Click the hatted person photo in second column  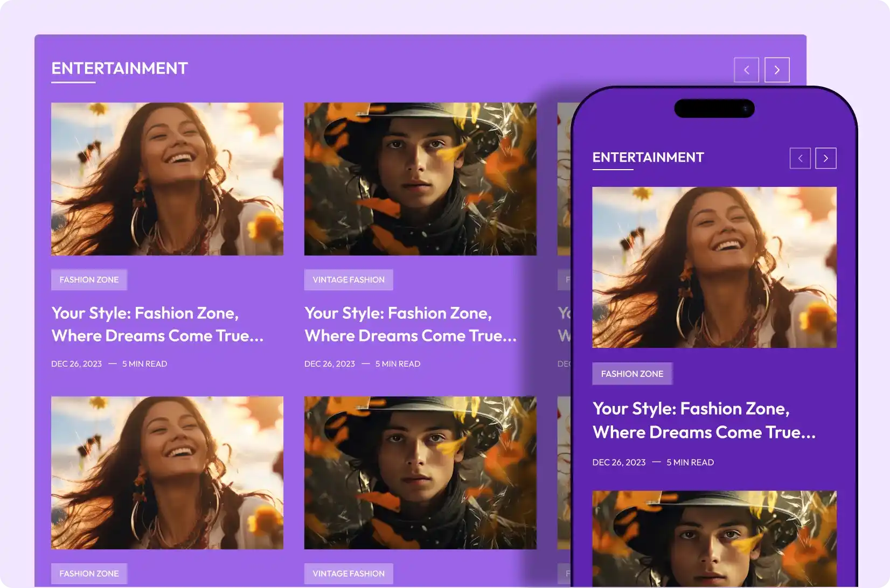tap(420, 179)
